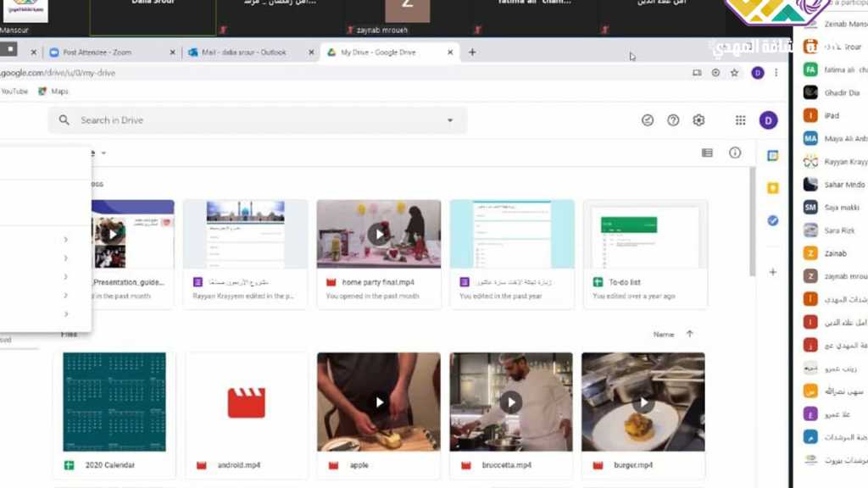The height and width of the screenshot is (488, 868).
Task: Open the Google apps grid launcher
Action: pos(741,120)
